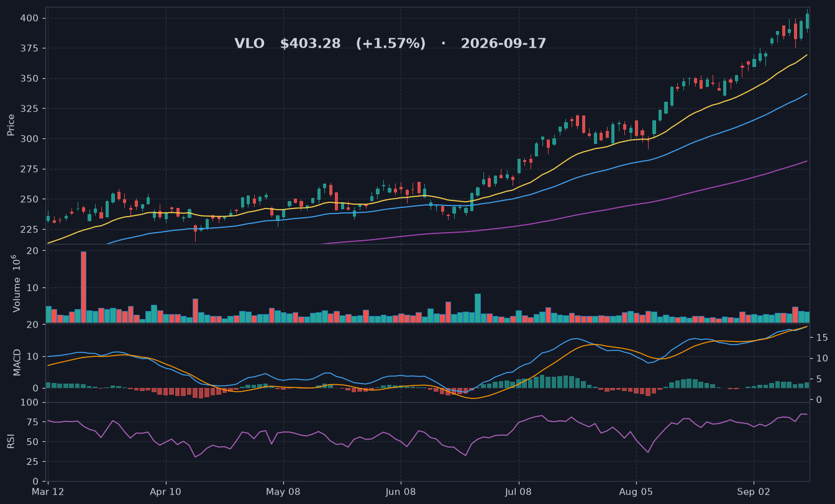
Task: Click the Apr 10 date axis label
Action: point(166,491)
